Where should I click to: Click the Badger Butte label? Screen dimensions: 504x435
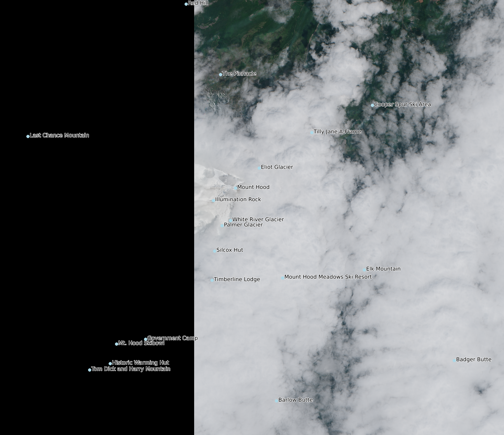pyautogui.click(x=474, y=359)
